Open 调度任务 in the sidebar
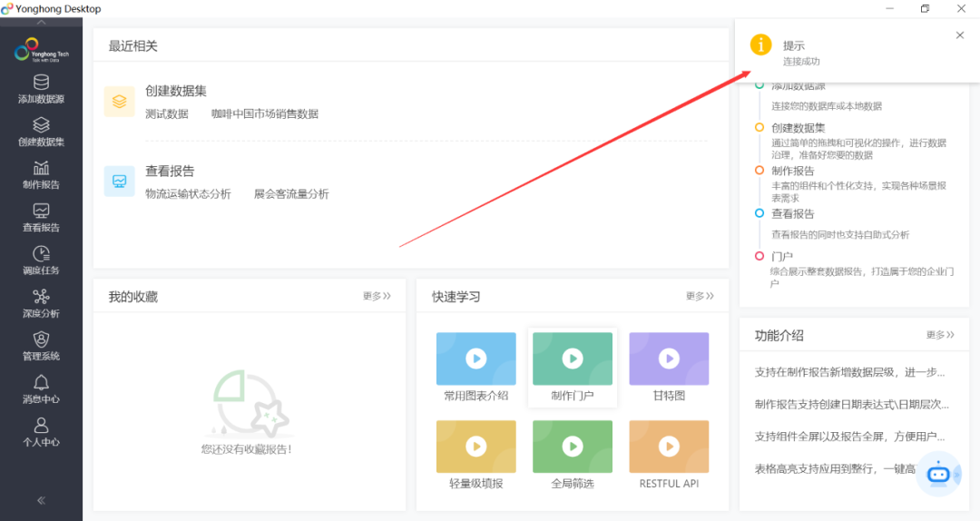The height and width of the screenshot is (521, 980). [x=41, y=260]
